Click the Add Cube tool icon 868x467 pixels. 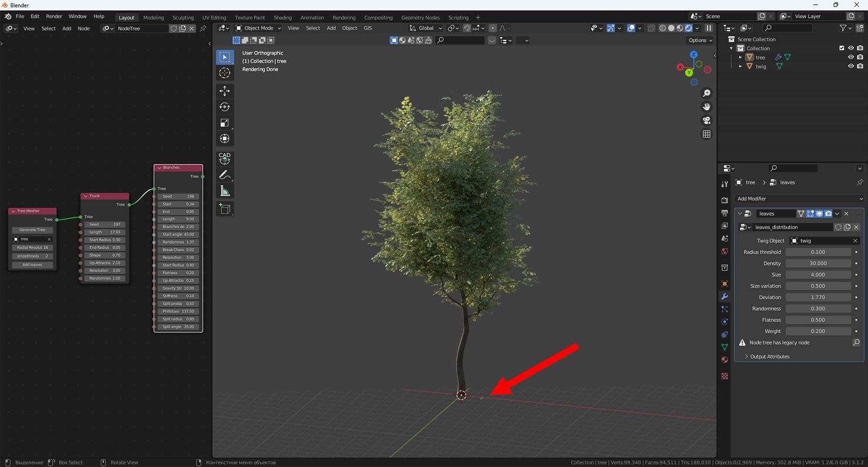[225, 209]
